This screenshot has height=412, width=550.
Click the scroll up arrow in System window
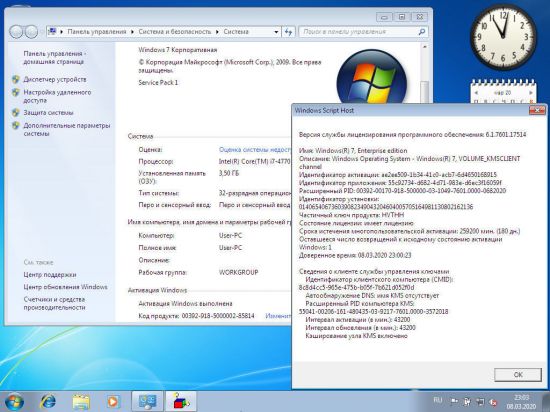(424, 47)
